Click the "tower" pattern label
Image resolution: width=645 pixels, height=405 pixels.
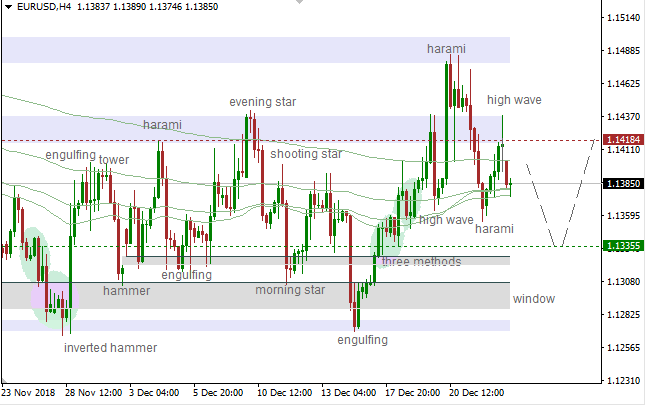(113, 160)
